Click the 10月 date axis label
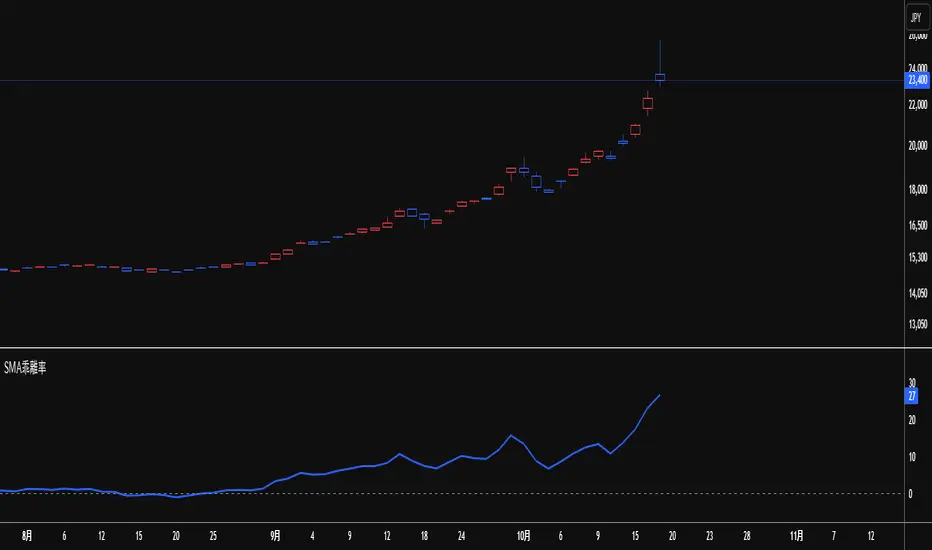932x550 pixels. tap(524, 536)
